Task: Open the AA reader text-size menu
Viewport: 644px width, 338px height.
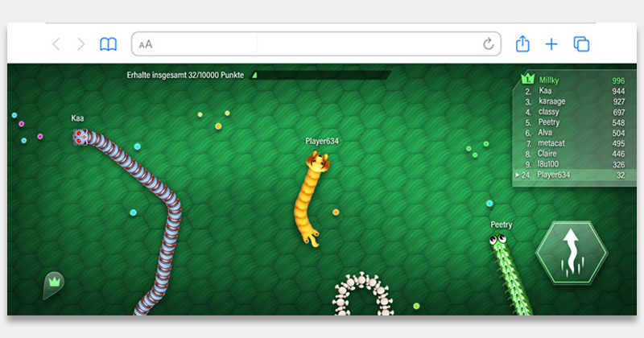Action: click(x=146, y=44)
